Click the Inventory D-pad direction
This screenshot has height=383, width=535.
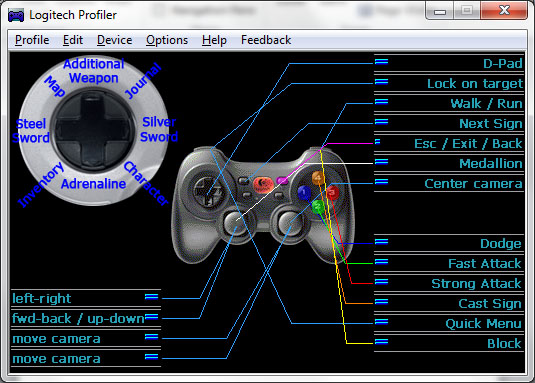pos(41,185)
